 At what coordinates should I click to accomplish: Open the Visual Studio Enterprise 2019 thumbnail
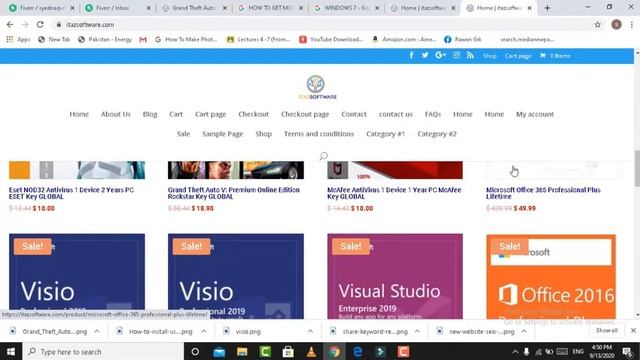point(395,276)
